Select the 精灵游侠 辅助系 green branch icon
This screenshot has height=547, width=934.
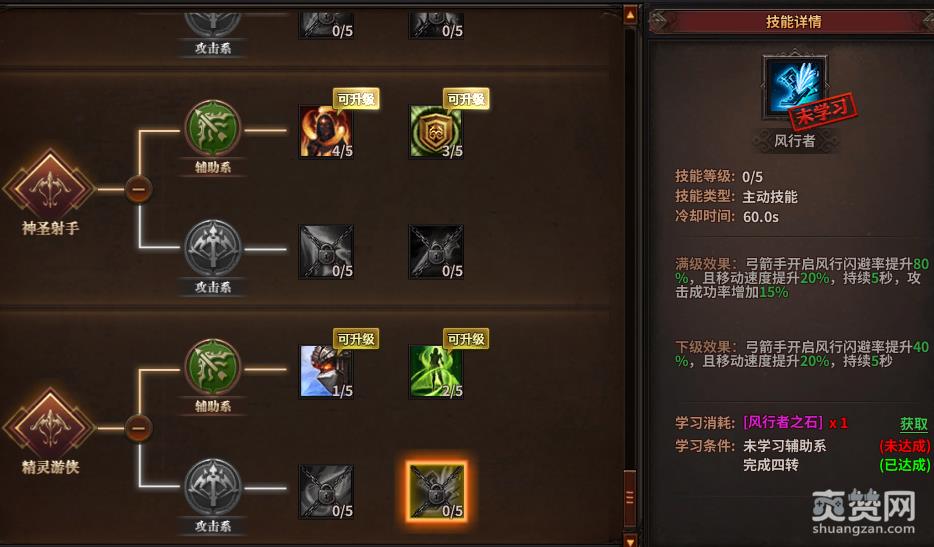(213, 368)
